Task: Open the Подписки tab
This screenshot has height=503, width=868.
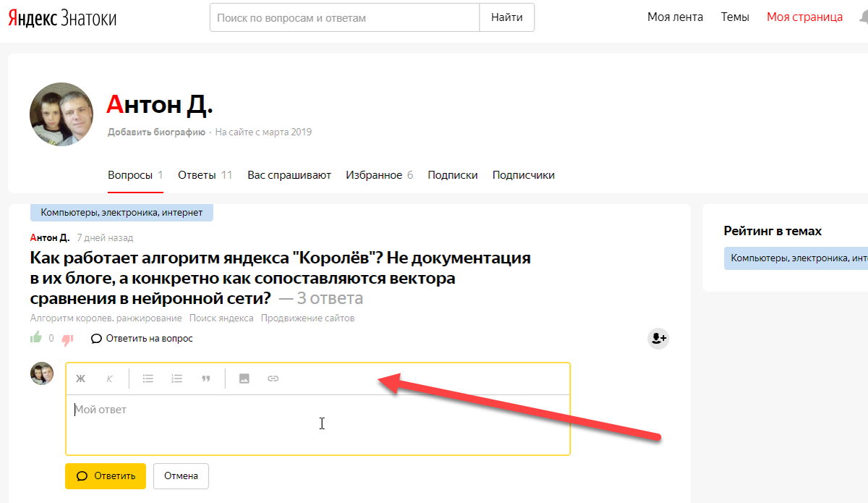Action: tap(453, 175)
